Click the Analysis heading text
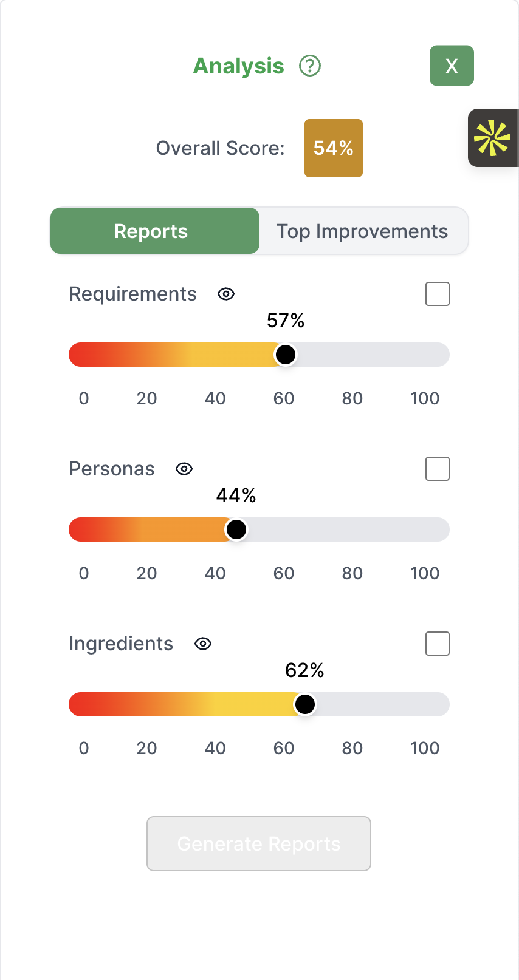Viewport: 519px width, 980px height. pos(238,66)
